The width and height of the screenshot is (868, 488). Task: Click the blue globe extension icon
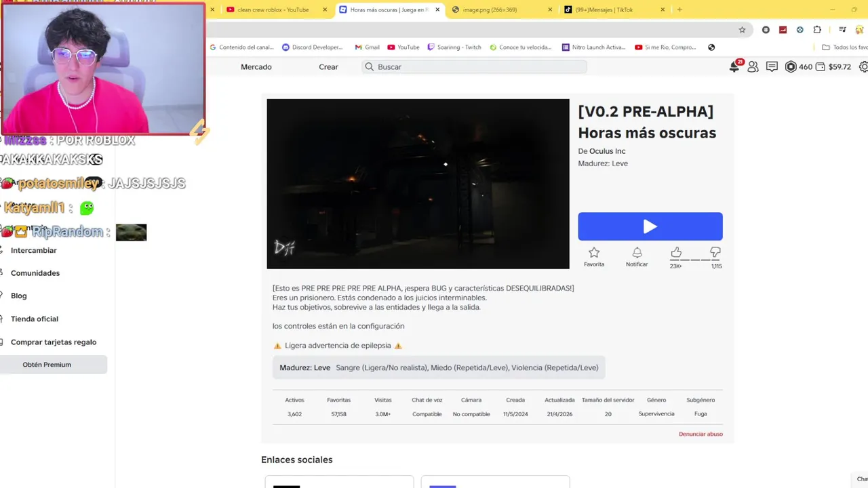click(800, 30)
